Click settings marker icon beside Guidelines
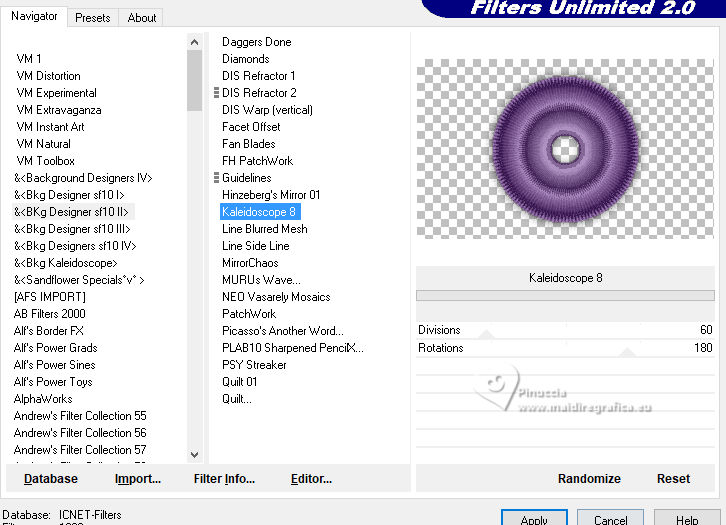The width and height of the screenshot is (726, 525). coord(216,178)
